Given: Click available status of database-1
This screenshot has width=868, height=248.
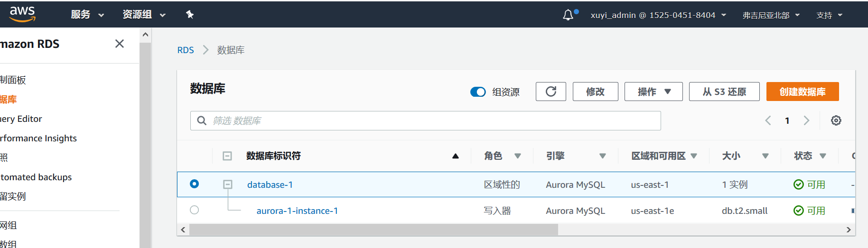Looking at the screenshot, I should point(810,184).
